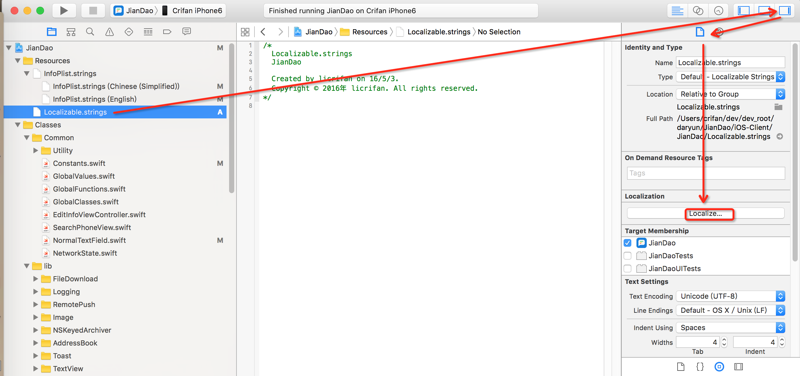Select InfoPlist.strings (English) file
Viewport: 800px width, 376px height.
[94, 99]
